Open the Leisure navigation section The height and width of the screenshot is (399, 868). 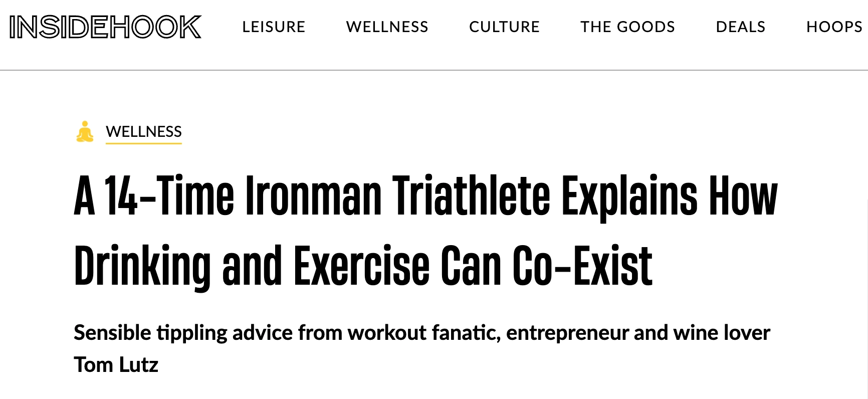point(274,27)
